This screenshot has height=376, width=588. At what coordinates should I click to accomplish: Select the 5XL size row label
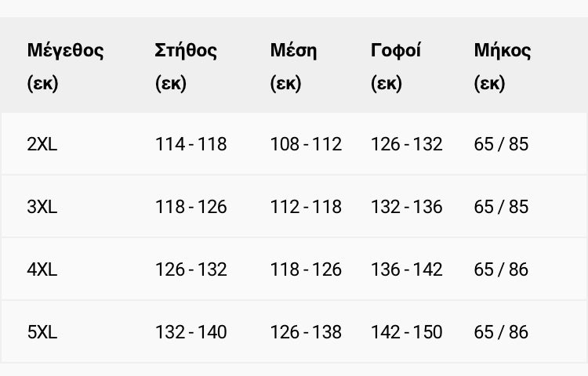[42, 332]
